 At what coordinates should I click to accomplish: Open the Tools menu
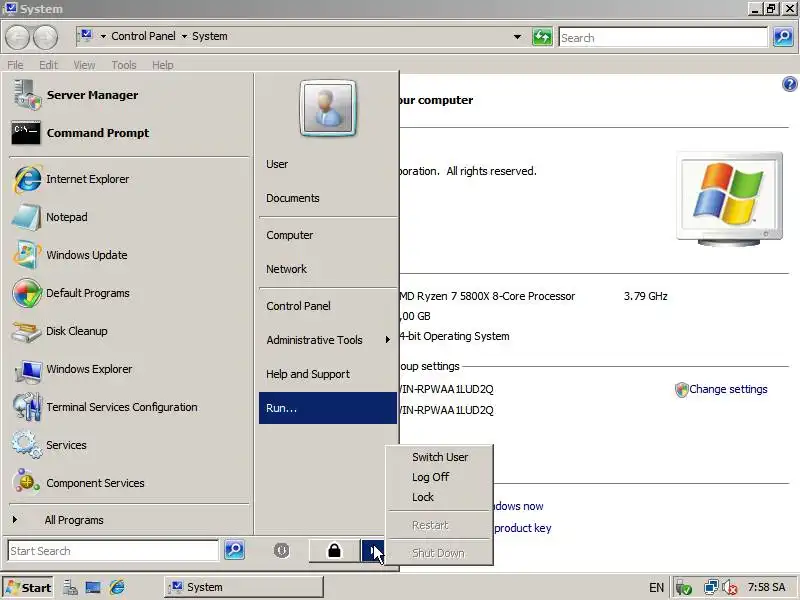pos(124,65)
